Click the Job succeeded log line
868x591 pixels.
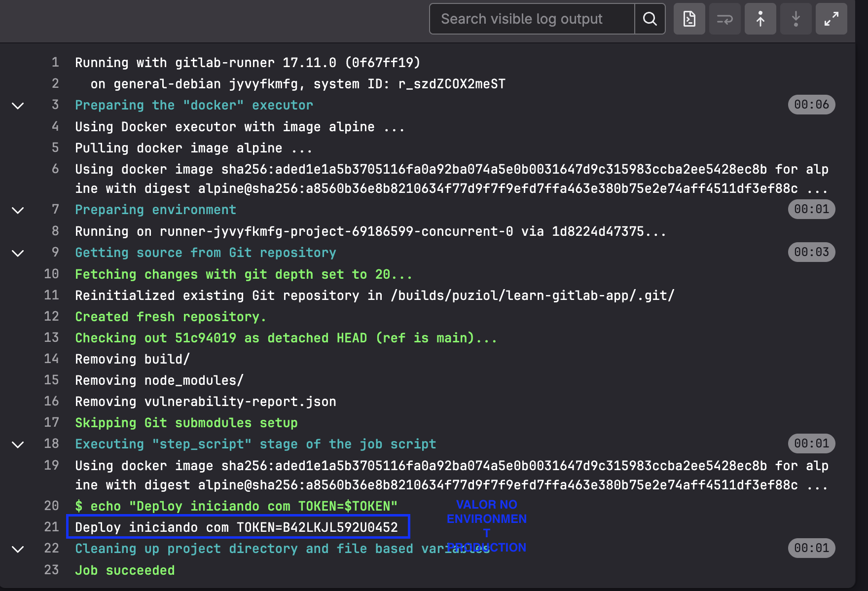click(x=125, y=571)
